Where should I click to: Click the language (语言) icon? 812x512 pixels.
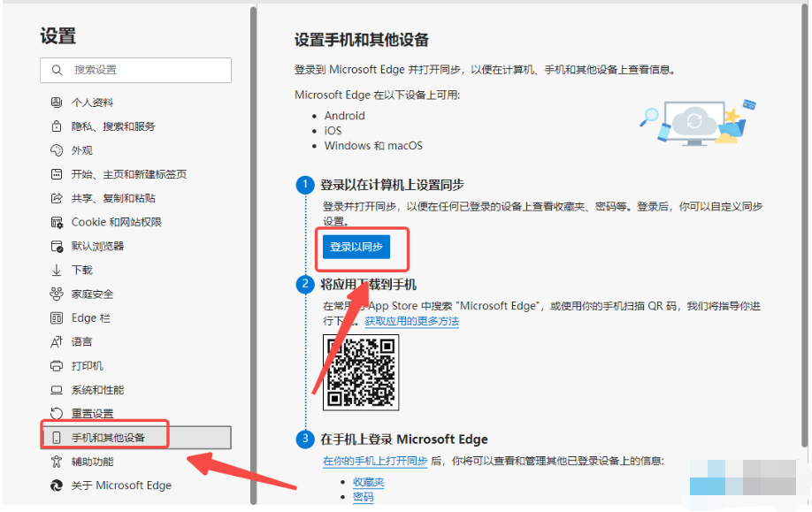pyautogui.click(x=57, y=341)
